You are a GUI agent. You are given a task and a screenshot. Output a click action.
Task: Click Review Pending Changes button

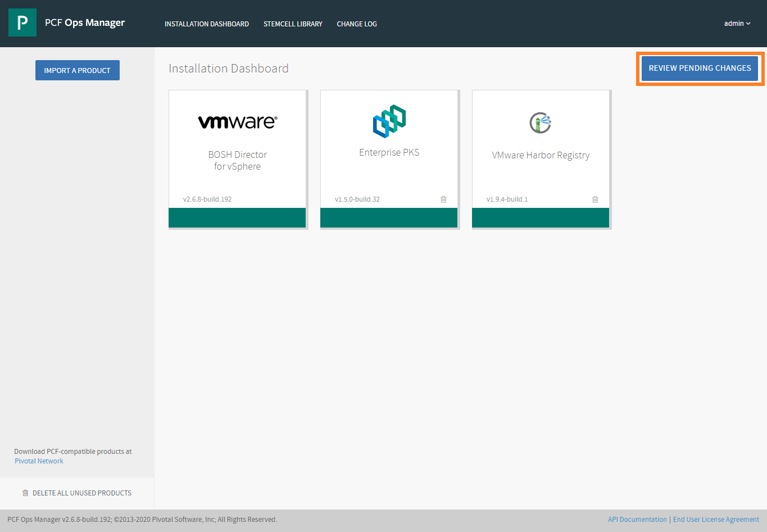(x=700, y=68)
